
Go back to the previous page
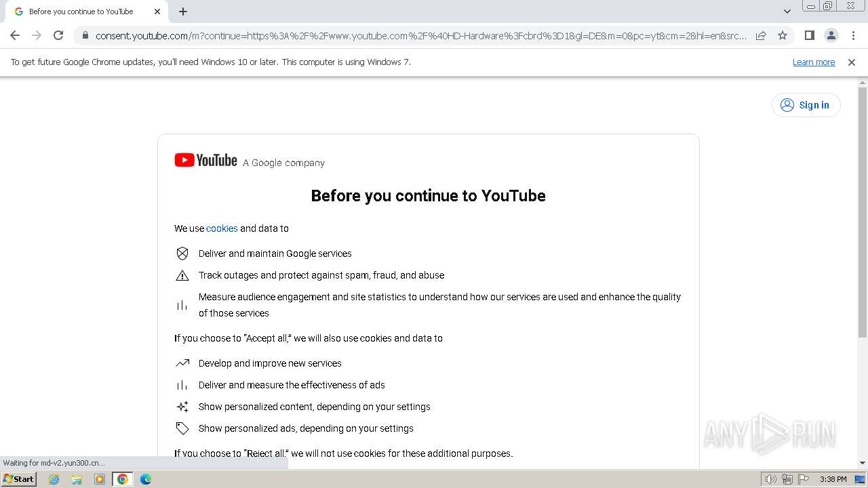point(15,35)
